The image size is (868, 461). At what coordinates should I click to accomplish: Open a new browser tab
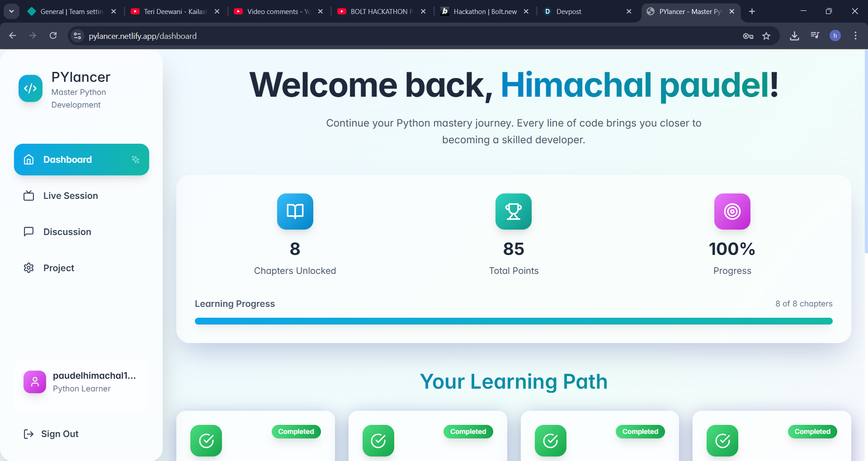click(x=752, y=11)
